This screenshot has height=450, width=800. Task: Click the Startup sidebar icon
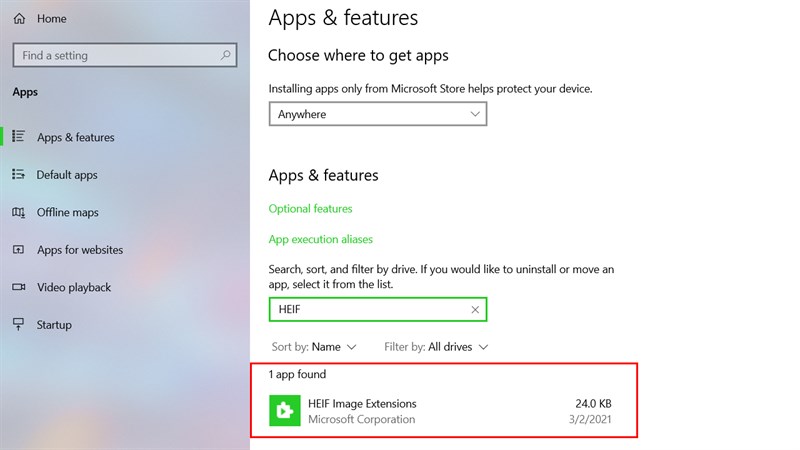pos(19,325)
